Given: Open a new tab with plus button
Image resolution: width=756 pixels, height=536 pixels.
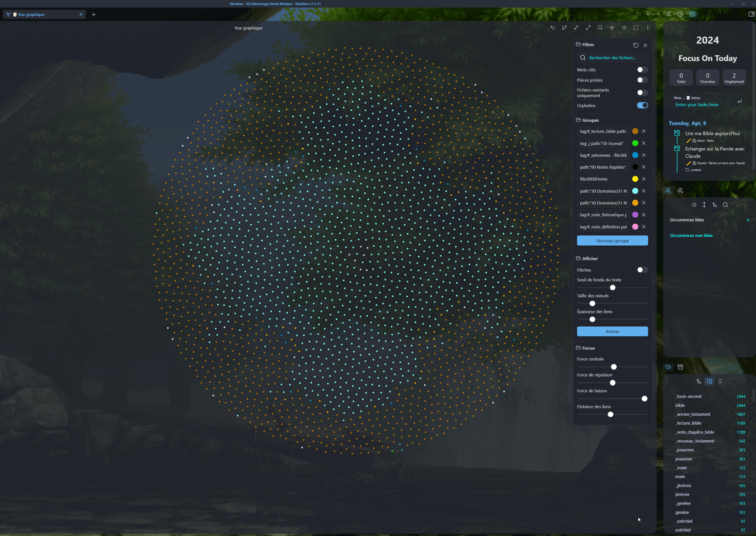Looking at the screenshot, I should pyautogui.click(x=94, y=15).
